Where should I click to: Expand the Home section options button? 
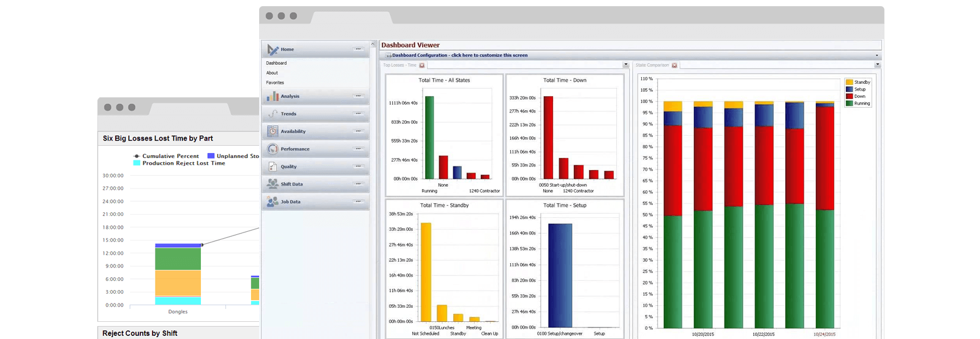358,49
